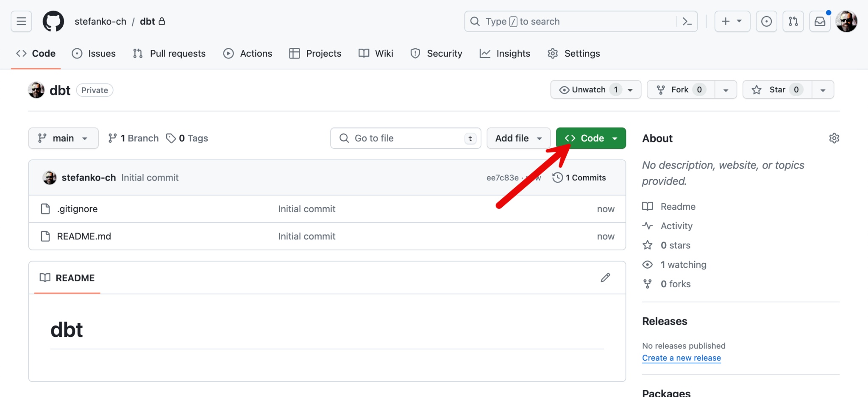
Task: Open the command palette icon
Action: coord(687,22)
